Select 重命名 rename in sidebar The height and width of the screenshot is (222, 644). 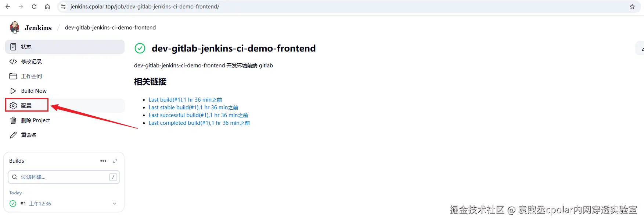[x=65, y=135]
